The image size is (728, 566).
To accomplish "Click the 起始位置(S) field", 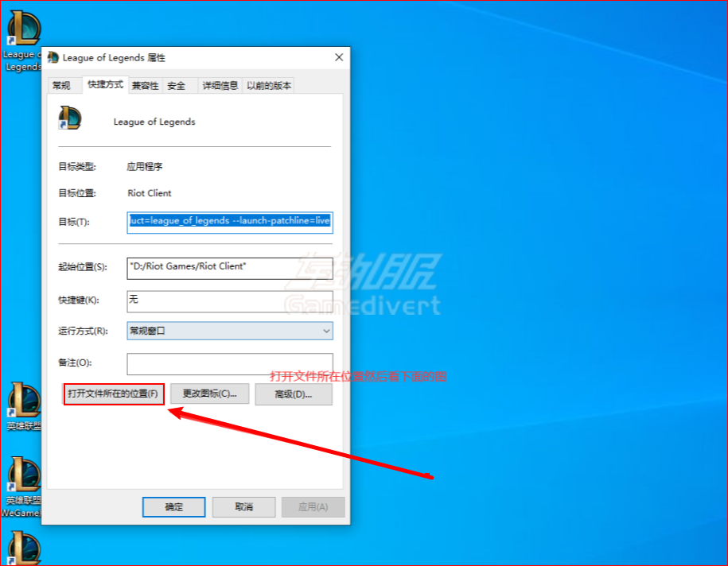I will click(230, 268).
